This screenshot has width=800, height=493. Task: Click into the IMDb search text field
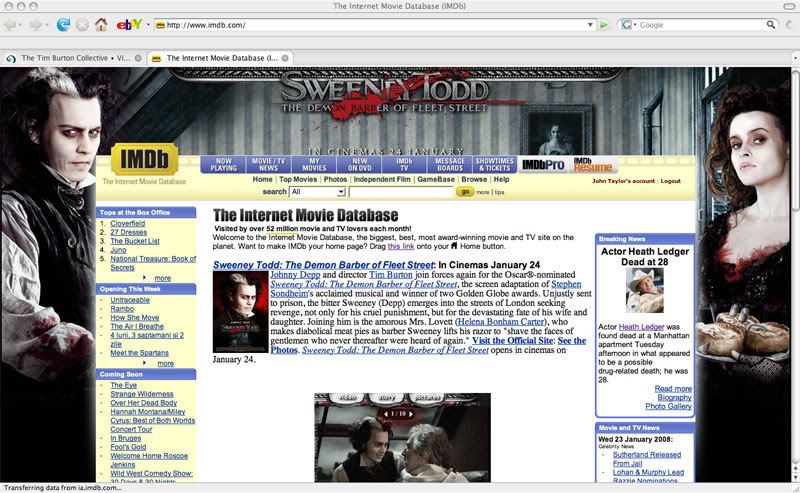pyautogui.click(x=401, y=191)
